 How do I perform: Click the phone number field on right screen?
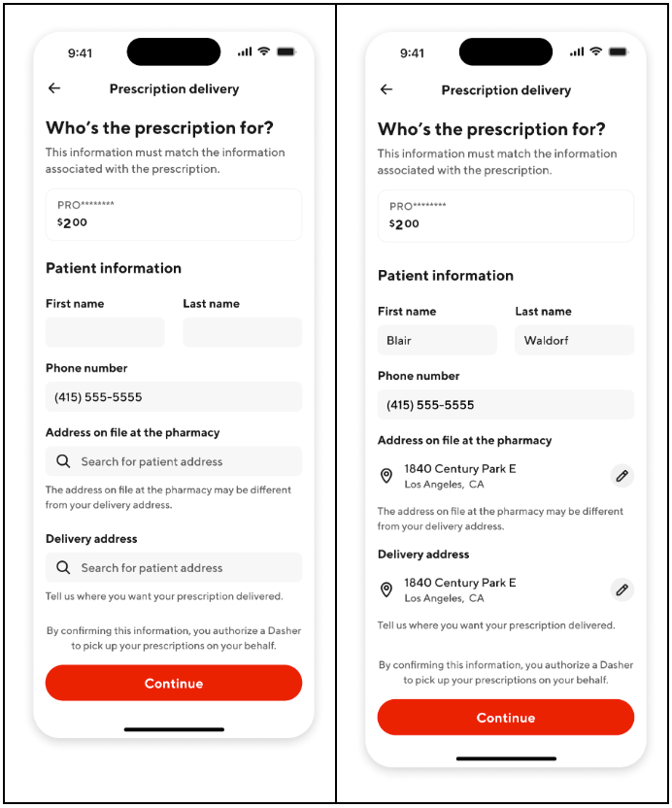(506, 405)
